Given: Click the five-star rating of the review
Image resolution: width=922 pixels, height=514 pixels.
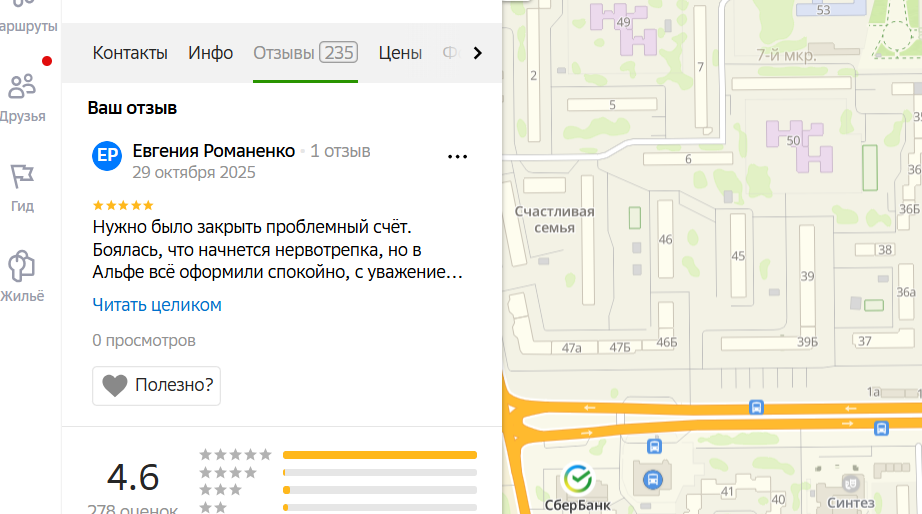Looking at the screenshot, I should (x=123, y=205).
